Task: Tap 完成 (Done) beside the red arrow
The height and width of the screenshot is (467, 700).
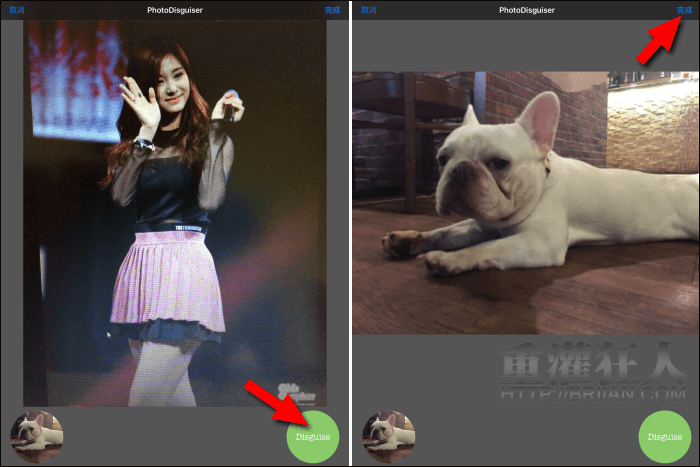Action: [x=683, y=10]
